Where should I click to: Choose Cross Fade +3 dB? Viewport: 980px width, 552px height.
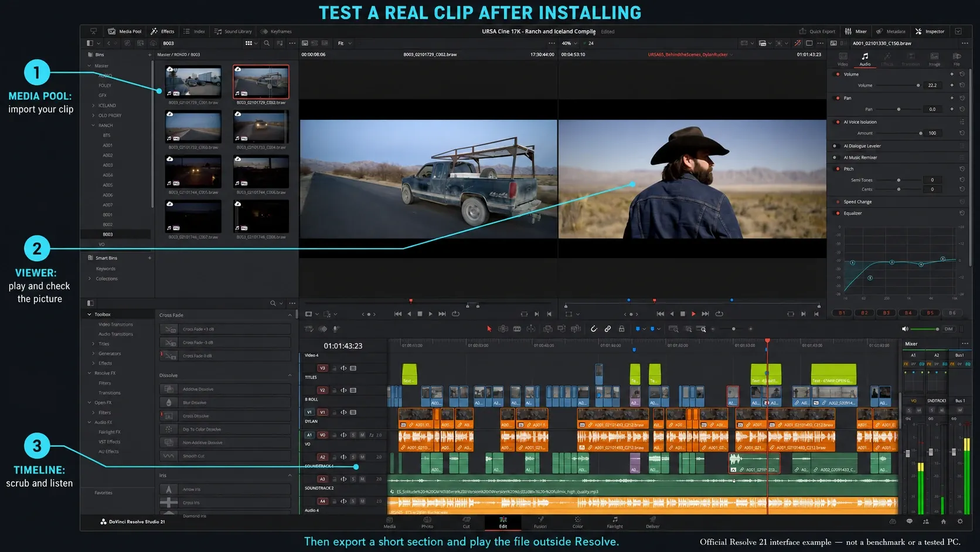tap(226, 329)
